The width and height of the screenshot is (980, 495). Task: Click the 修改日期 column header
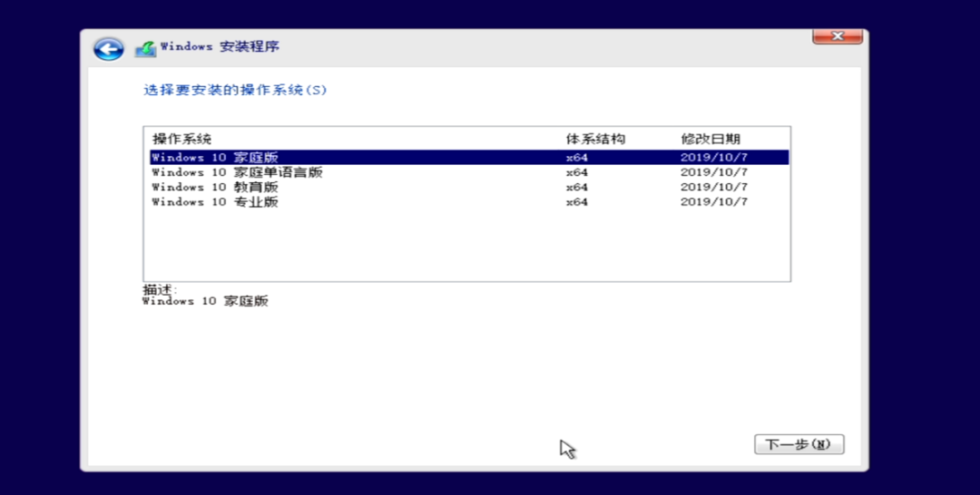710,139
